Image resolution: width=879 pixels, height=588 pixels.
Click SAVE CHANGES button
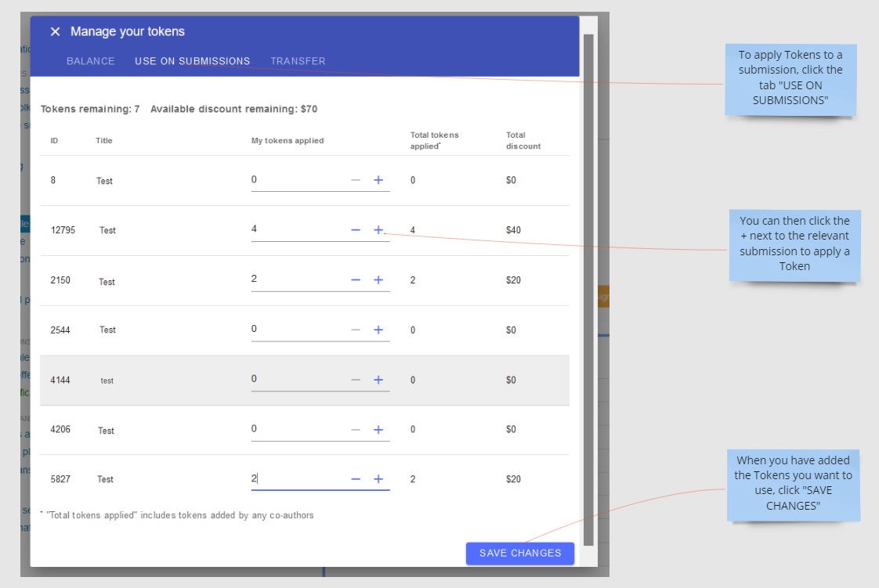point(520,553)
